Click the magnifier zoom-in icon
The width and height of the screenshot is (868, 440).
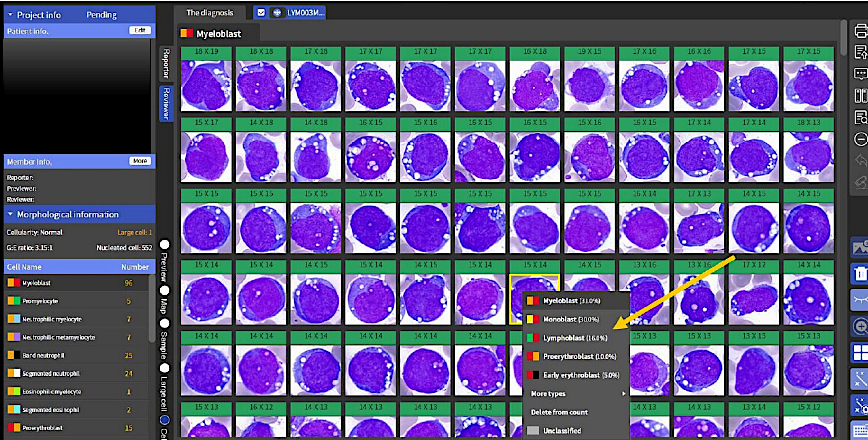point(860,326)
